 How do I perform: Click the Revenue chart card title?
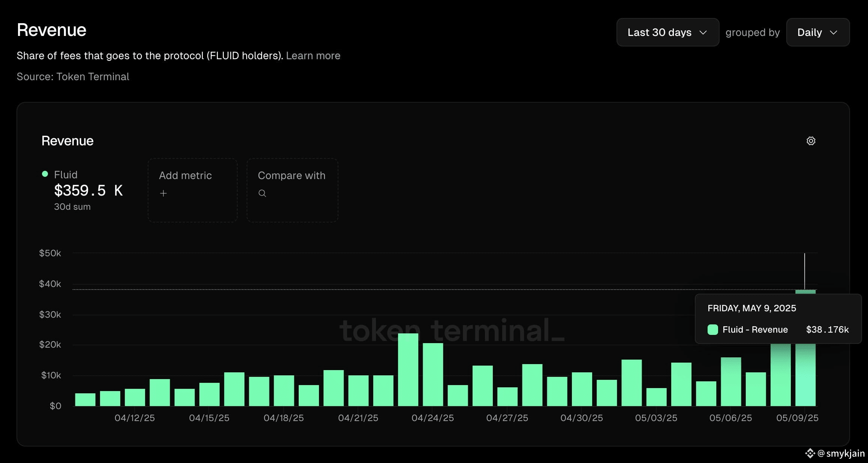(67, 141)
